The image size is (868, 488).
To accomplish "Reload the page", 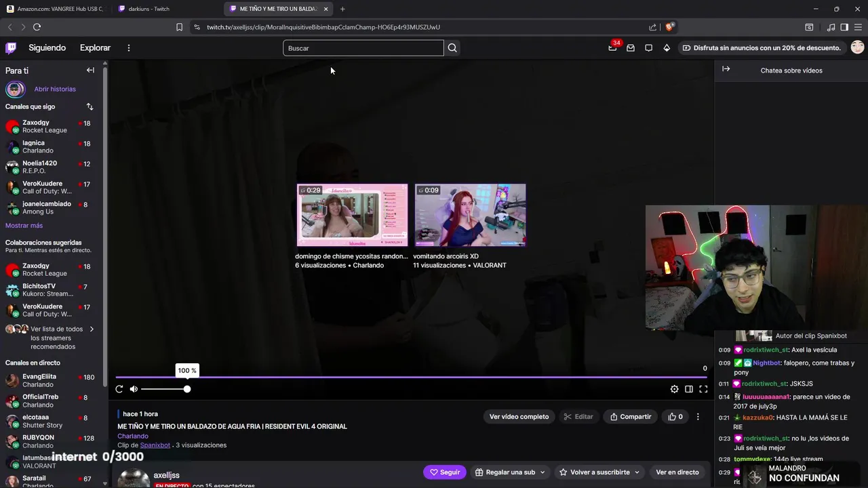I will [x=37, y=27].
